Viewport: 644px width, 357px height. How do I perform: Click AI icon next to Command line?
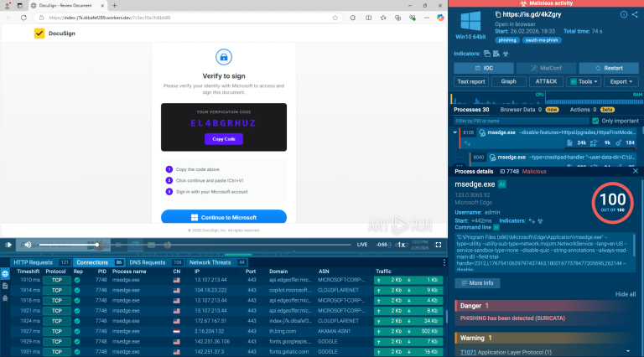click(496, 227)
